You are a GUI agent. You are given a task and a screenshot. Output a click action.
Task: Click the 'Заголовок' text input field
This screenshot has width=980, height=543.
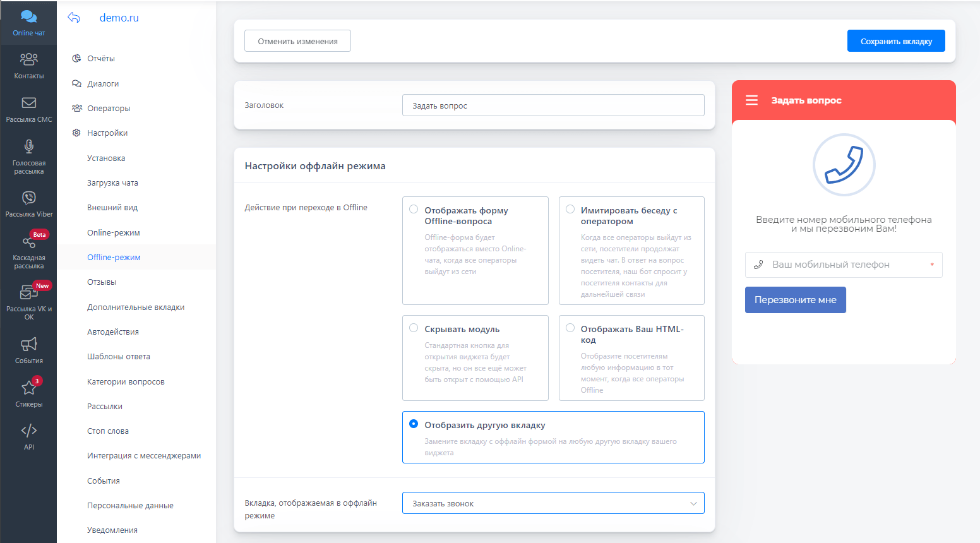pos(553,105)
